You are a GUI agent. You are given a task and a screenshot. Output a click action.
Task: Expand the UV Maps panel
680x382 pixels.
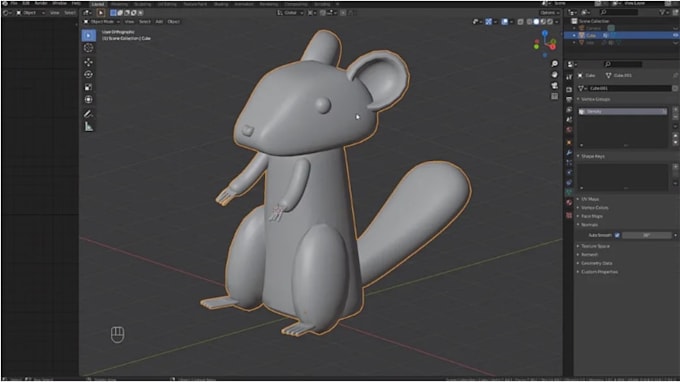pyautogui.click(x=589, y=199)
